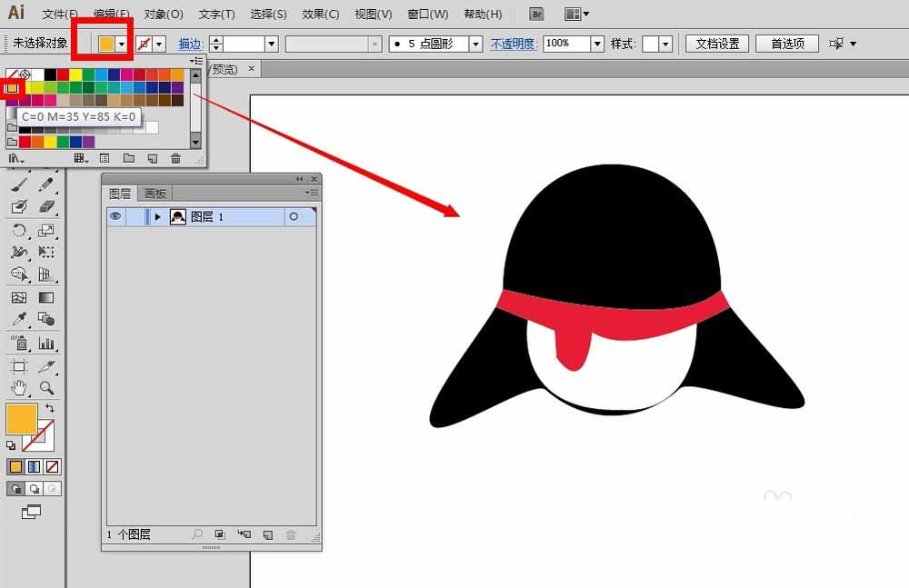This screenshot has width=909, height=588.
Task: Click the 描边 link
Action: pyautogui.click(x=190, y=44)
